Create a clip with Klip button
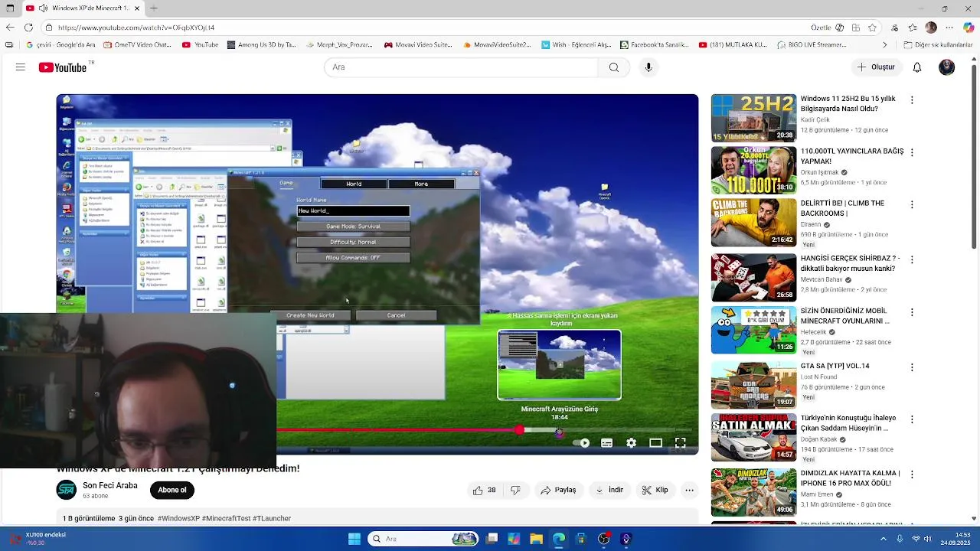980x551 pixels. tap(655, 491)
